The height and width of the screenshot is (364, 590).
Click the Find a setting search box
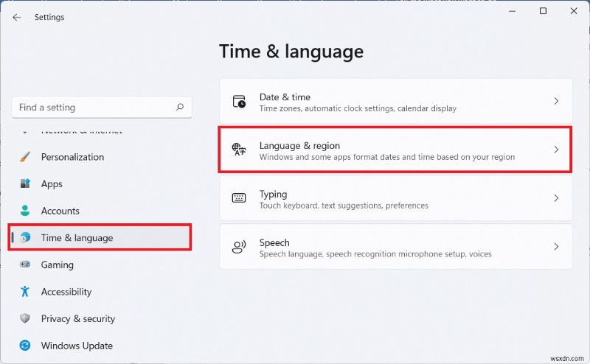(102, 107)
